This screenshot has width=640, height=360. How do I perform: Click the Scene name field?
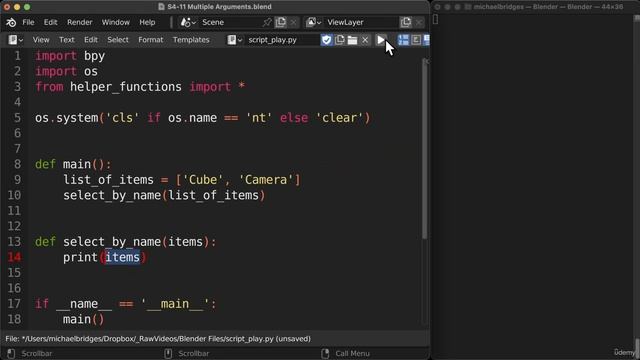click(x=230, y=22)
